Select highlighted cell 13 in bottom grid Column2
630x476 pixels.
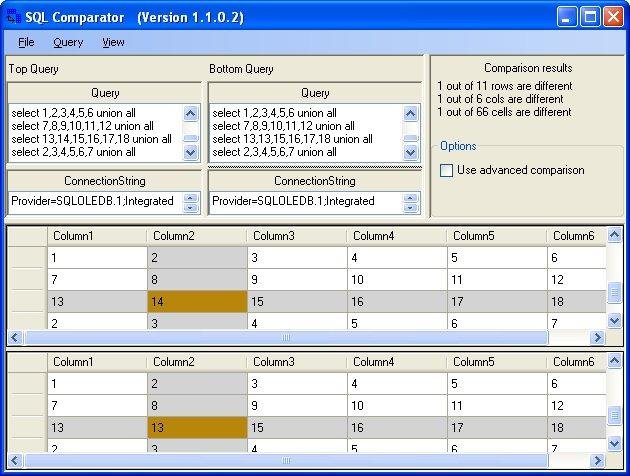tap(197, 427)
